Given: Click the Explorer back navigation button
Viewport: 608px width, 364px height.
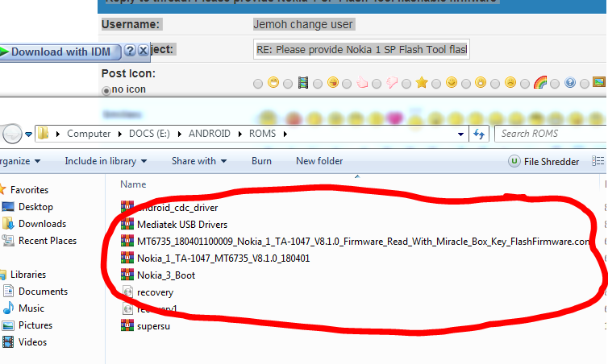Looking at the screenshot, I should point(12,134).
